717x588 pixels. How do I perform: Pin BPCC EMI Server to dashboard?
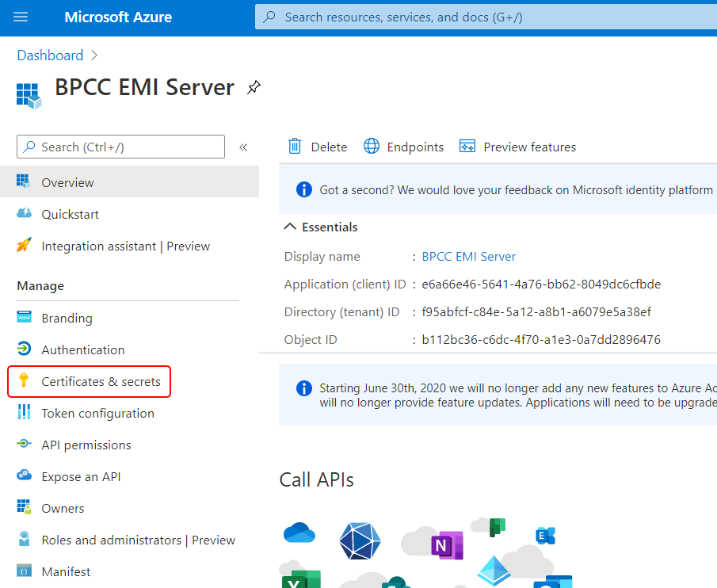(x=254, y=87)
